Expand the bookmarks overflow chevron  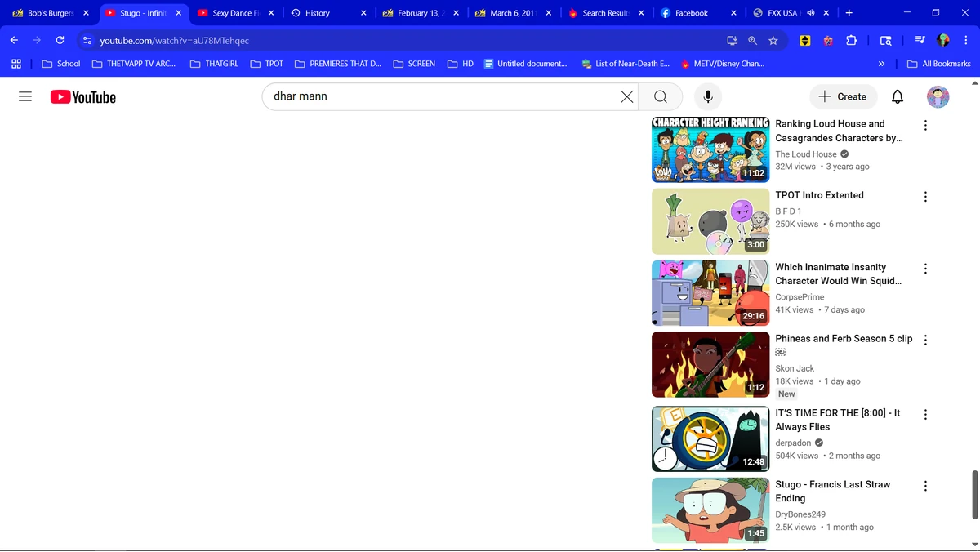point(880,63)
